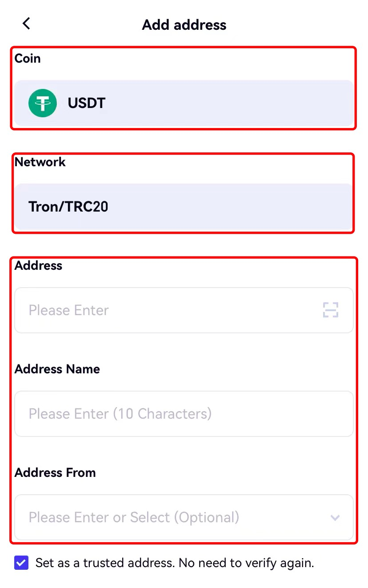Tap the QR scan icon in Address field
The image size is (368, 588).
click(x=330, y=310)
